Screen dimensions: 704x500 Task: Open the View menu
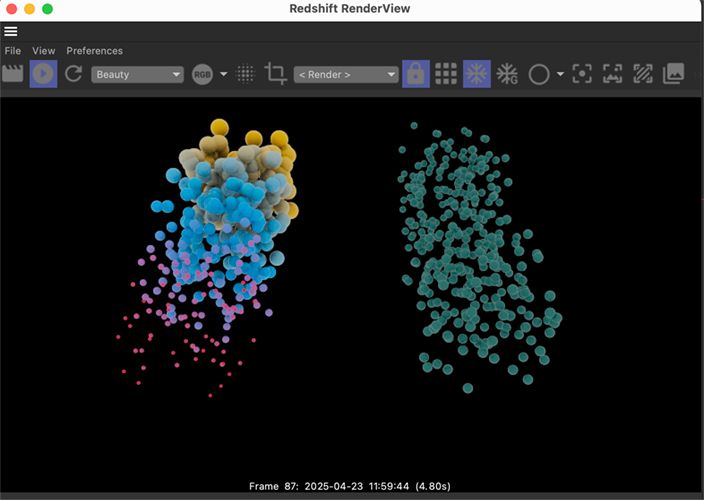(x=44, y=51)
